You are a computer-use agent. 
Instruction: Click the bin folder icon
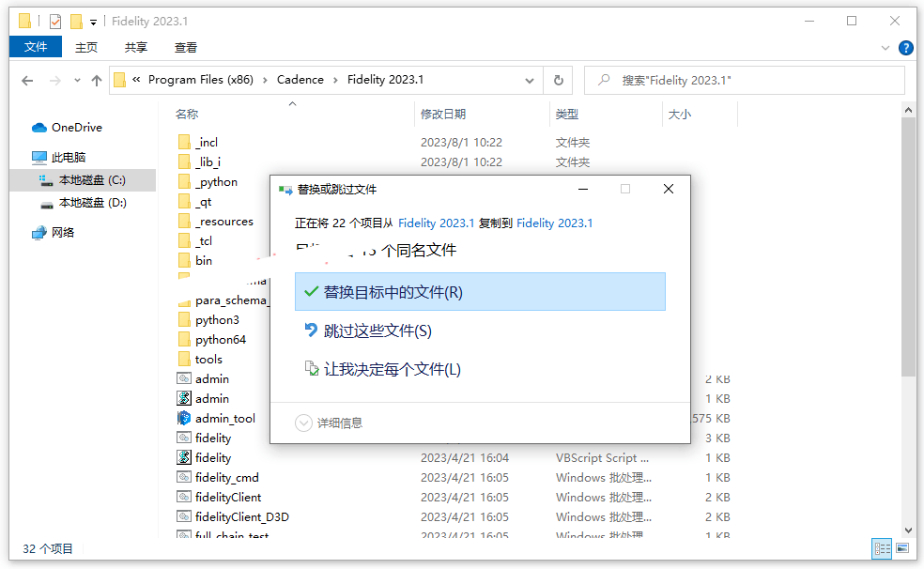click(184, 260)
